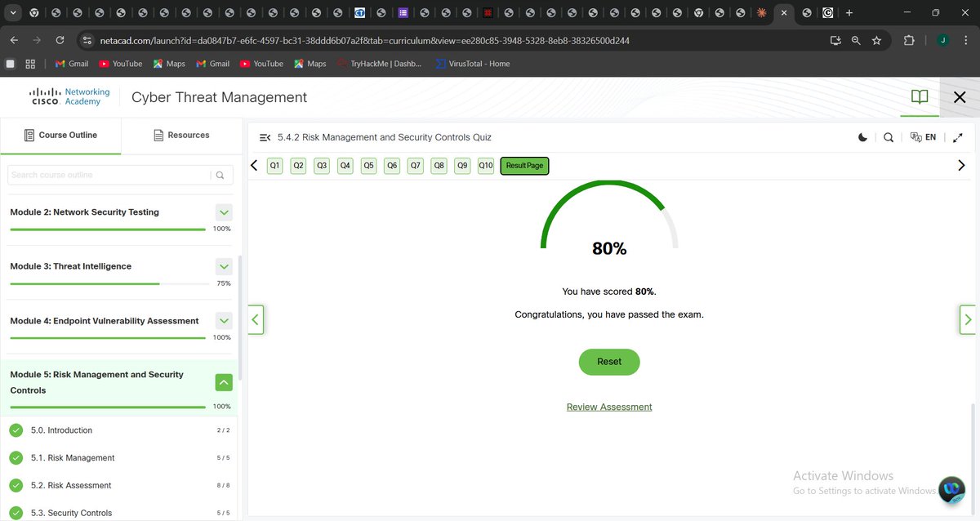Screen dimensions: 980x521
Task: Open browser zoom magnifier in address bar
Action: click(856, 40)
